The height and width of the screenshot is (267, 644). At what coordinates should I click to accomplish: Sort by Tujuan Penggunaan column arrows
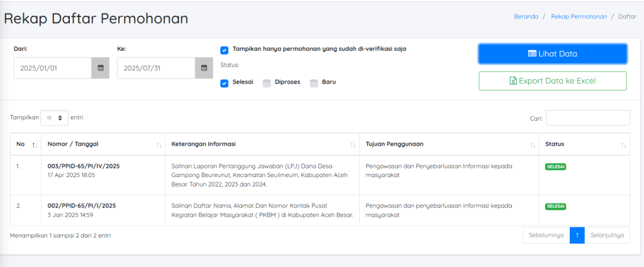click(532, 144)
